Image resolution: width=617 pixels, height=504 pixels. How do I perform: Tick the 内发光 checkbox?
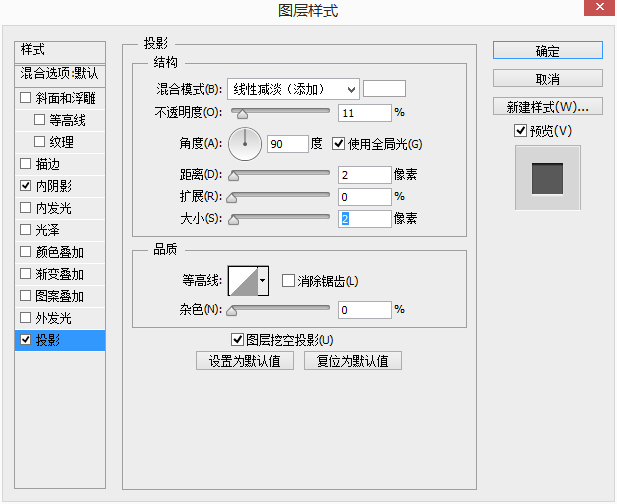coord(26,208)
